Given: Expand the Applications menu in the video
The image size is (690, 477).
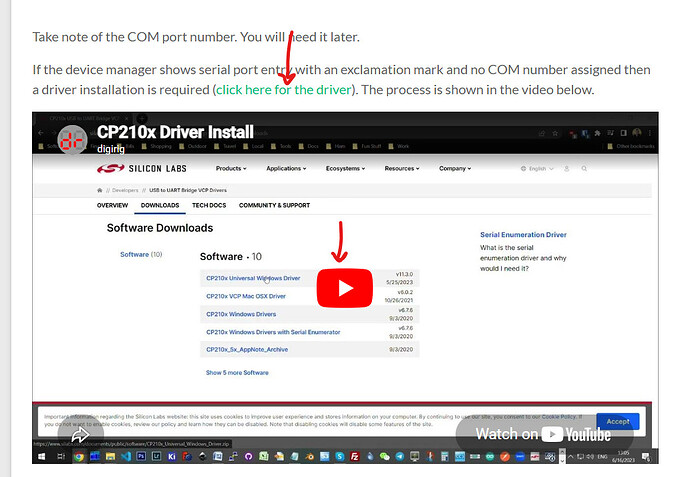Looking at the screenshot, I should [286, 169].
